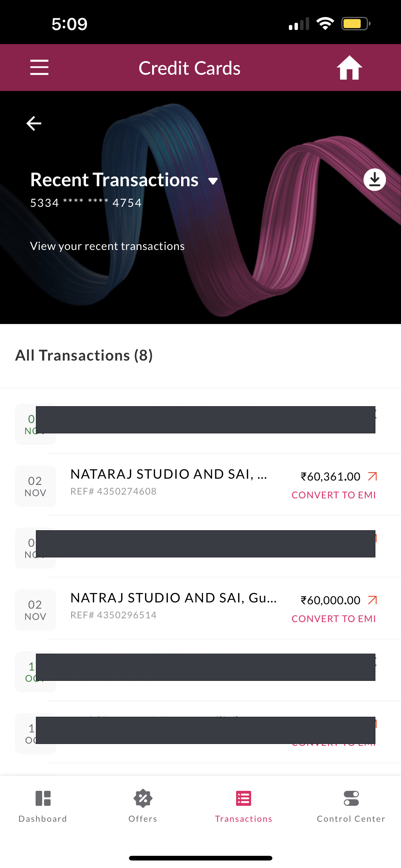Screen dimensions: 401x868
Task: Open the hamburger menu
Action: pyautogui.click(x=39, y=67)
